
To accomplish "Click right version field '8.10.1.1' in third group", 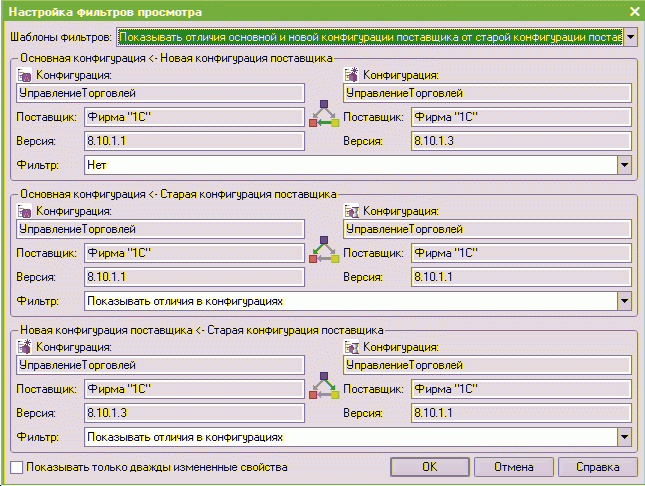I will pos(521,413).
